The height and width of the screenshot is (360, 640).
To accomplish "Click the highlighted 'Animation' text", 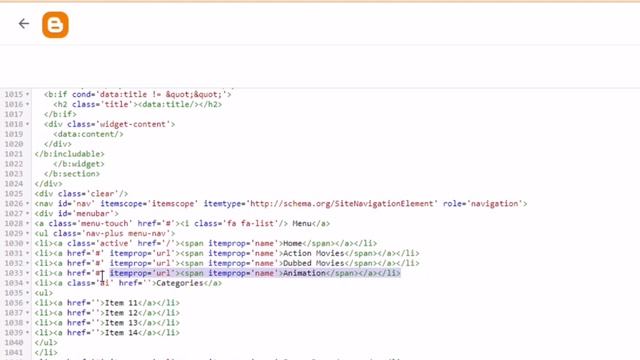I will pos(304,273).
